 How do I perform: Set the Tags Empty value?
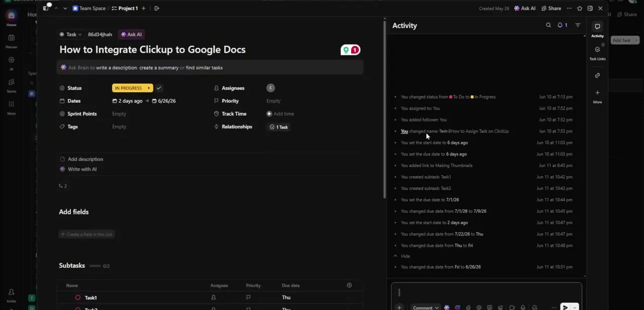click(119, 127)
